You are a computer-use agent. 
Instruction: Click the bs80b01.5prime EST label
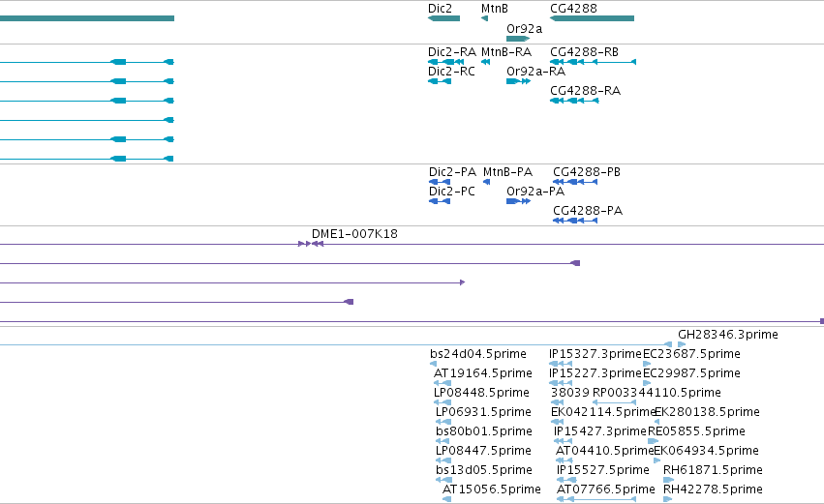pyautogui.click(x=484, y=431)
